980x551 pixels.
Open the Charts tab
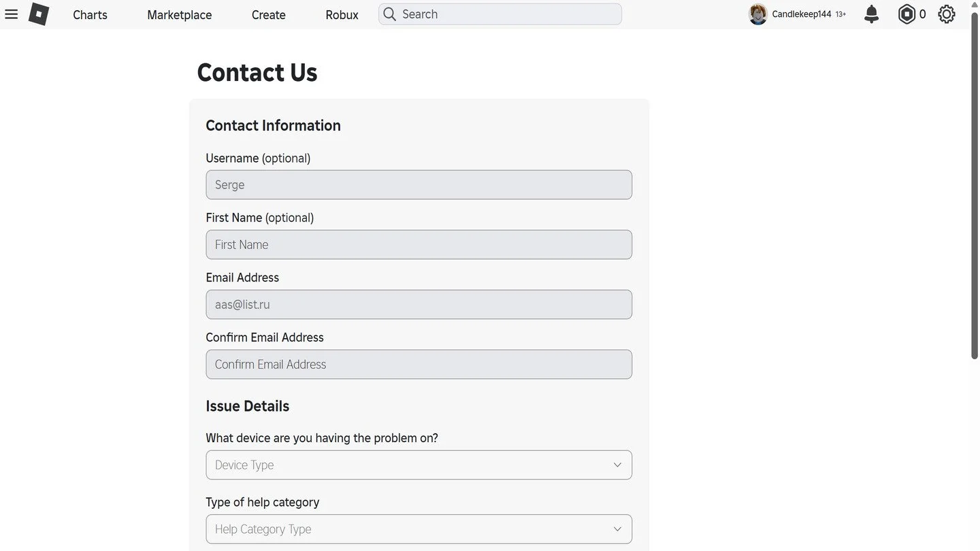coord(90,14)
